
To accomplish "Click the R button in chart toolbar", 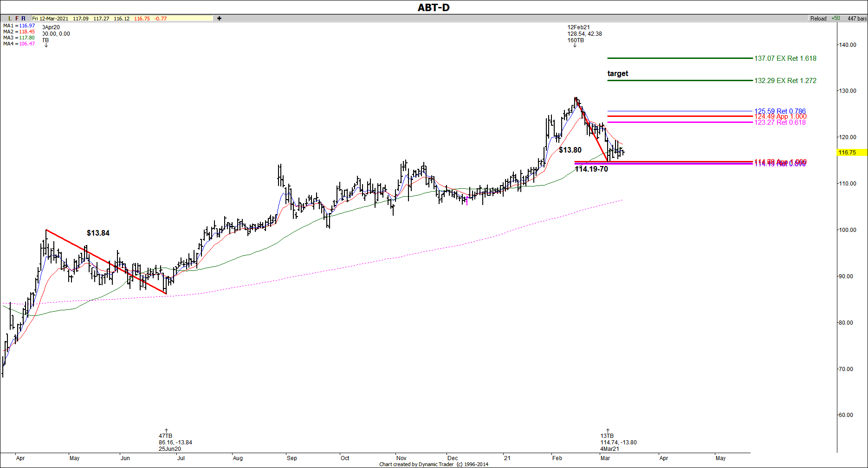I will (24, 19).
